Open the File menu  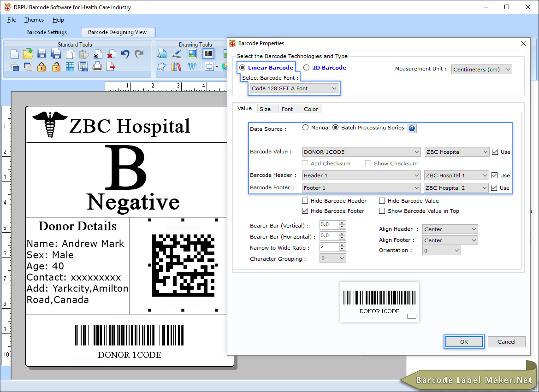12,20
